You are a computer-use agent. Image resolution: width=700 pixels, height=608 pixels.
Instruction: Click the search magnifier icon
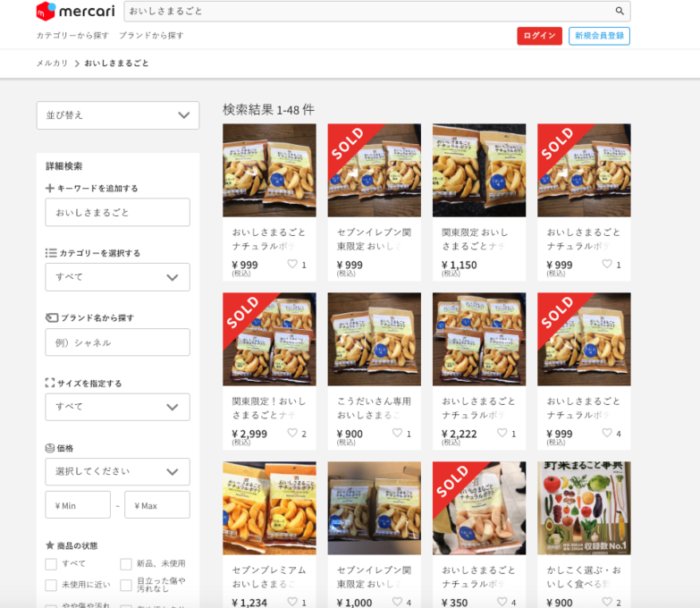(620, 11)
